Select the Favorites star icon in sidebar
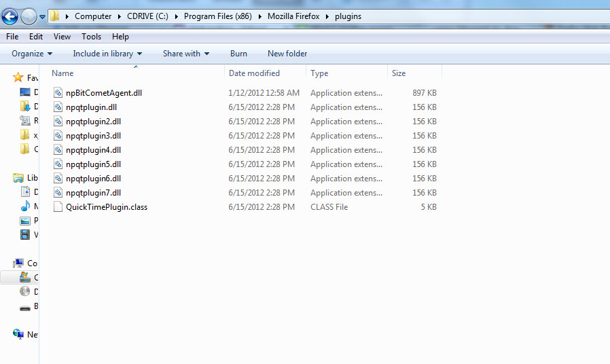Viewport: 610px width, 364px height. tap(18, 77)
